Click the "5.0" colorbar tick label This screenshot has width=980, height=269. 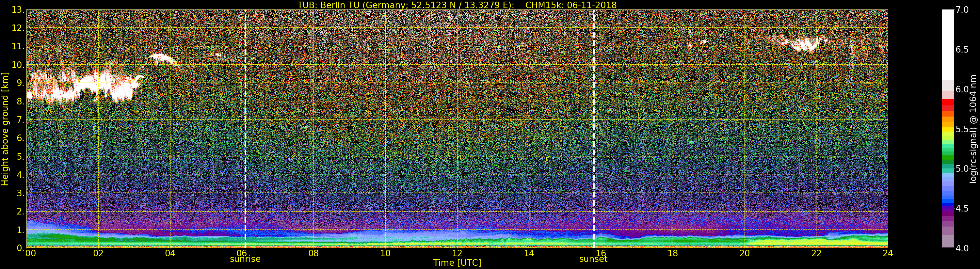962,168
